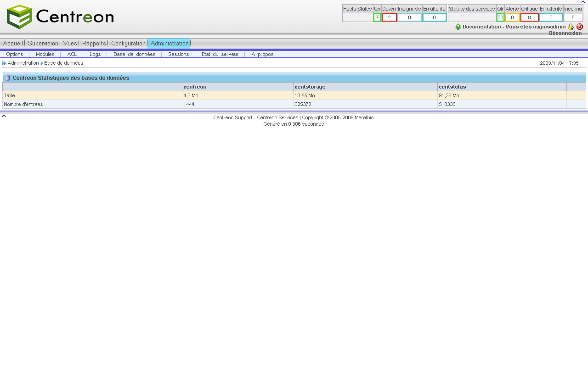Open the Rapports tab

tap(94, 43)
